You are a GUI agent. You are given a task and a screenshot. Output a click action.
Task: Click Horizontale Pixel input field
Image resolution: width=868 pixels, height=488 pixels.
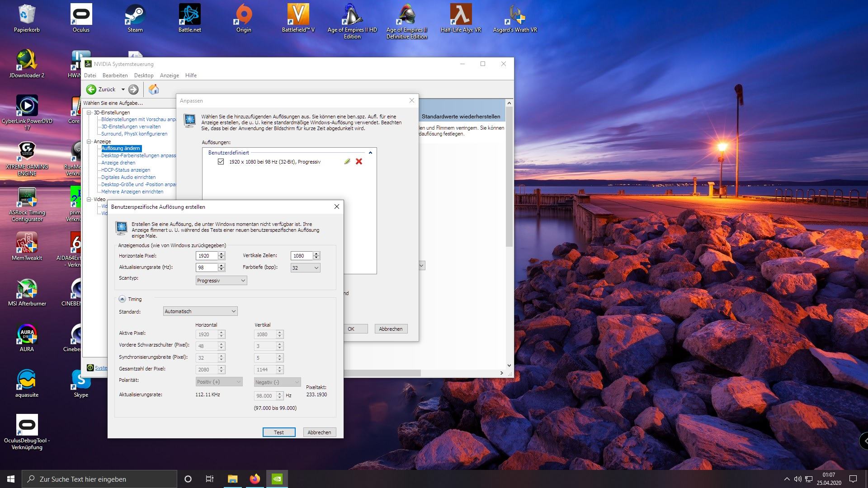point(207,255)
